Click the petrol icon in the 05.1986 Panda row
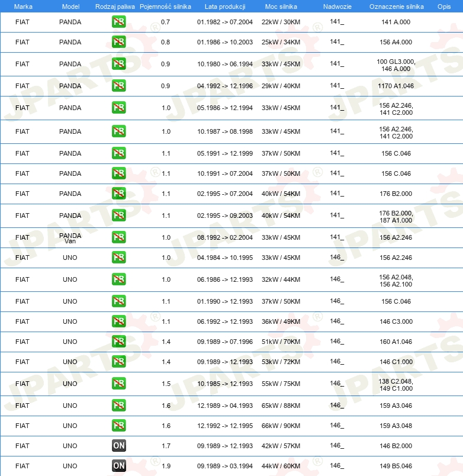Viewport: 463px width, 476px height. coord(118,108)
